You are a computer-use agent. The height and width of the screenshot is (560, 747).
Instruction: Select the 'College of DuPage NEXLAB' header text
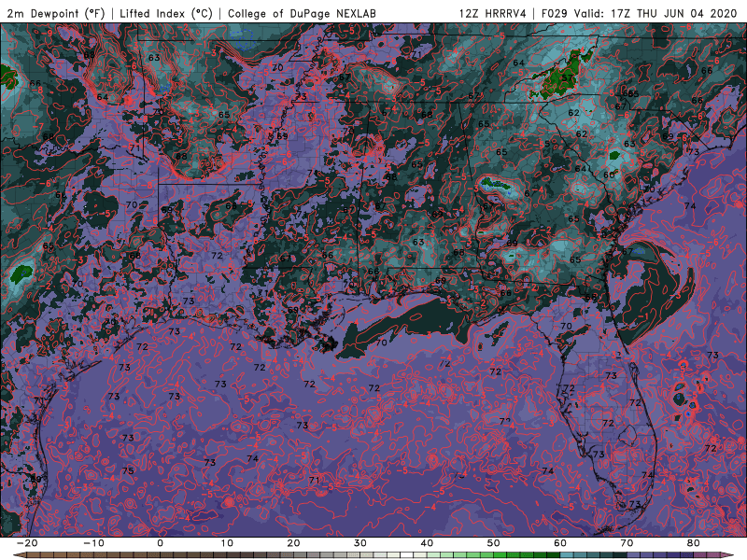point(302,13)
